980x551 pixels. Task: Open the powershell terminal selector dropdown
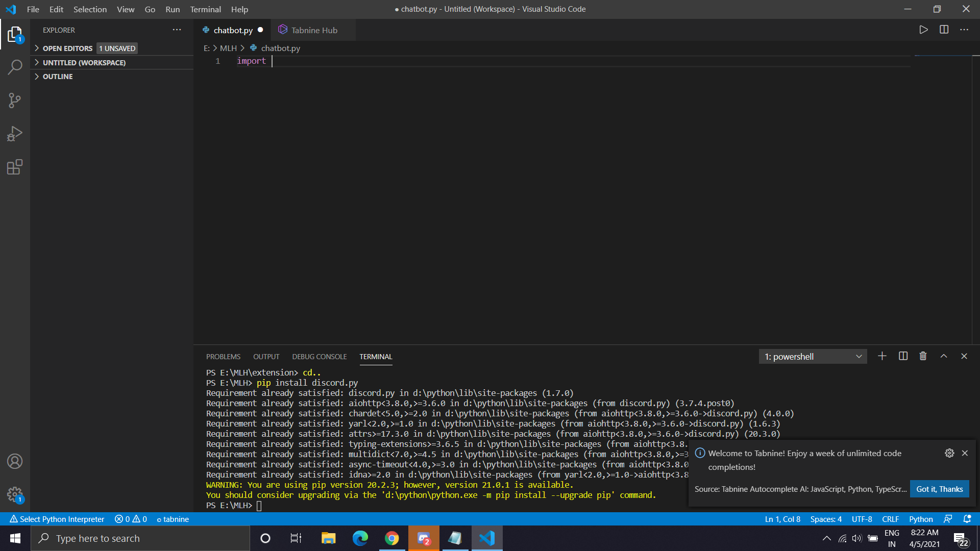[x=813, y=357]
